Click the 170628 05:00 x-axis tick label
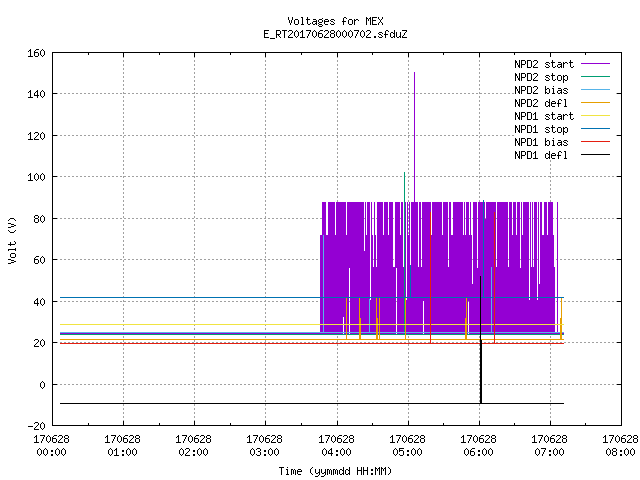 pyautogui.click(x=407, y=445)
